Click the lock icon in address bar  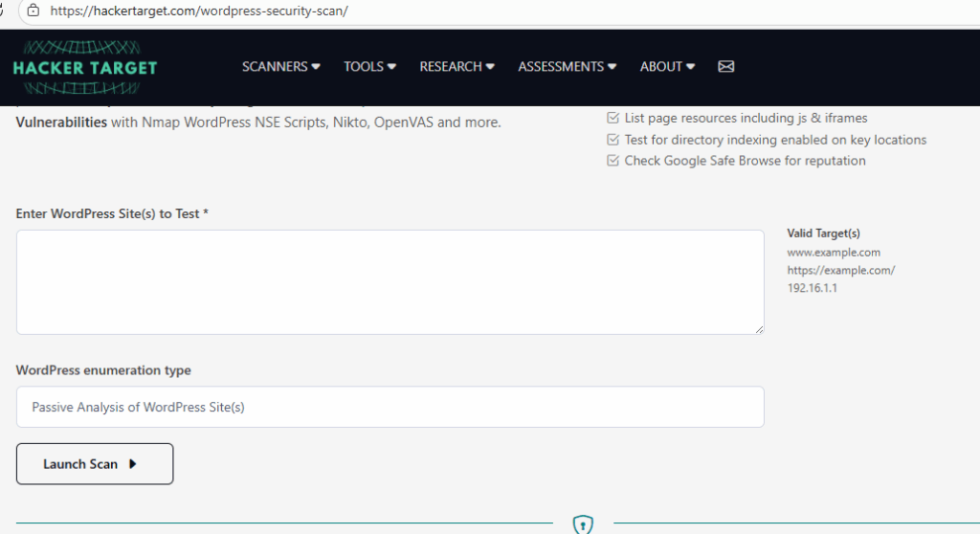(x=33, y=11)
